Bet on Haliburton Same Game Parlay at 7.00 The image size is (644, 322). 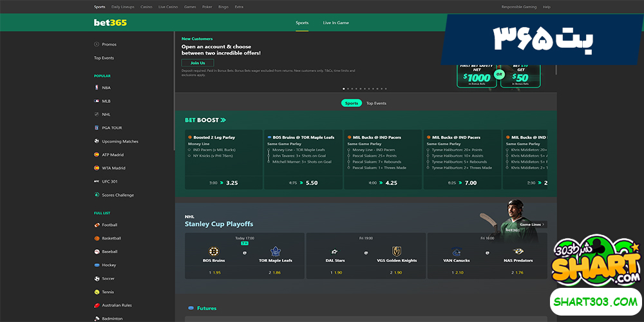click(x=462, y=183)
